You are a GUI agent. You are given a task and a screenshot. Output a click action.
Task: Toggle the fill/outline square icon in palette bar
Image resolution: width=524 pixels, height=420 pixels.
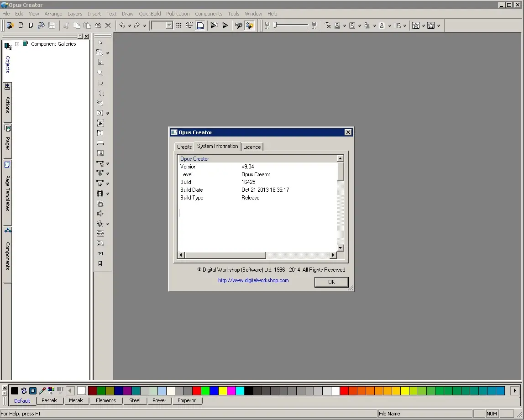tap(33, 391)
